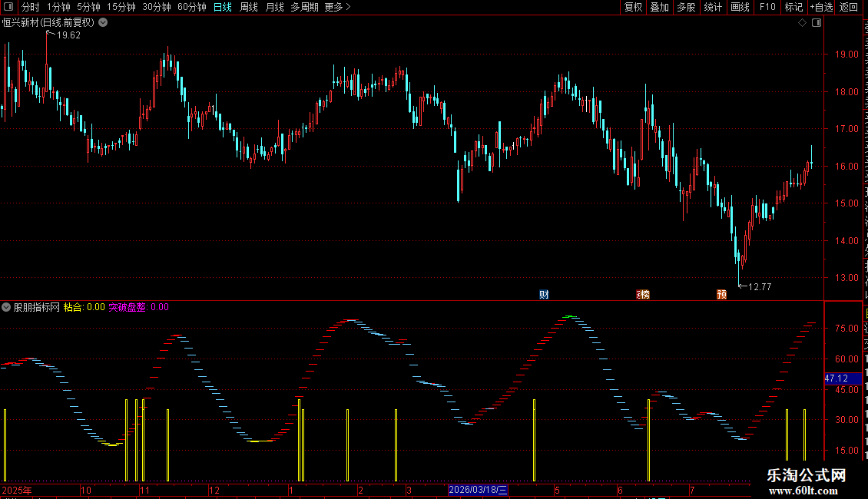The height and width of the screenshot is (499, 868).
Task: Click the 47.12 indicator value box
Action: coord(843,378)
